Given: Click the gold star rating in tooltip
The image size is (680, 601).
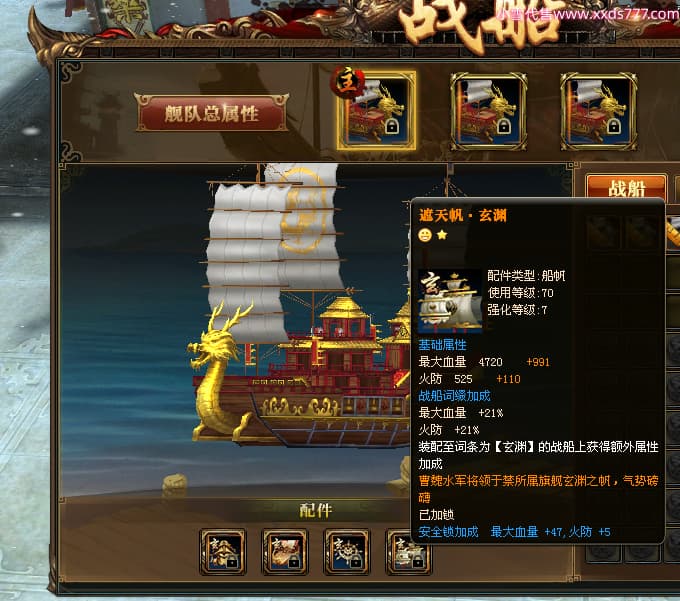Looking at the screenshot, I should (x=442, y=235).
